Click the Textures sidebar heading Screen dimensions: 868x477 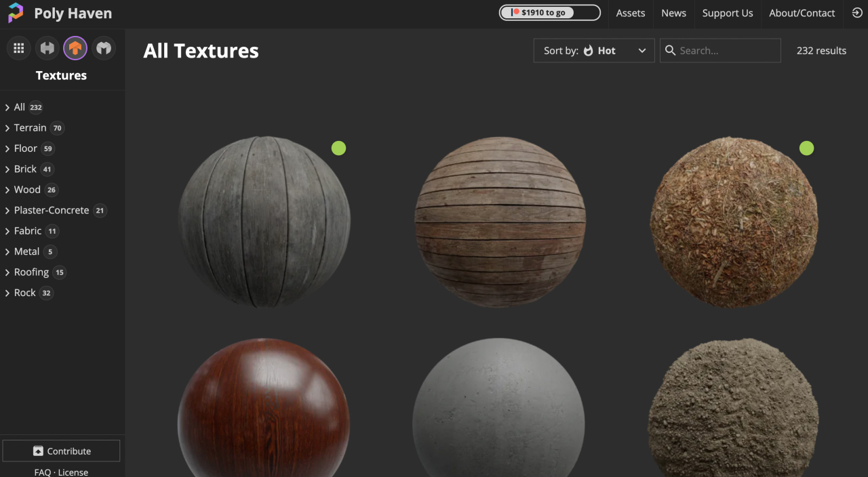click(x=61, y=75)
